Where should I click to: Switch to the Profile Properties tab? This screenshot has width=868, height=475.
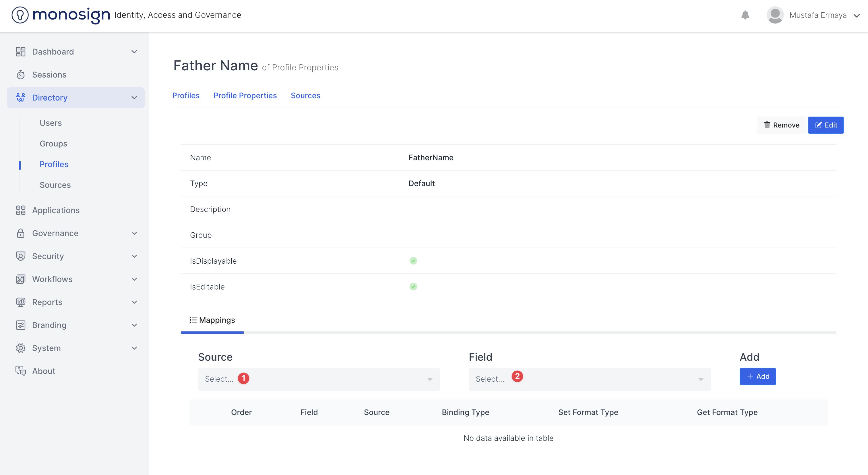pos(245,95)
